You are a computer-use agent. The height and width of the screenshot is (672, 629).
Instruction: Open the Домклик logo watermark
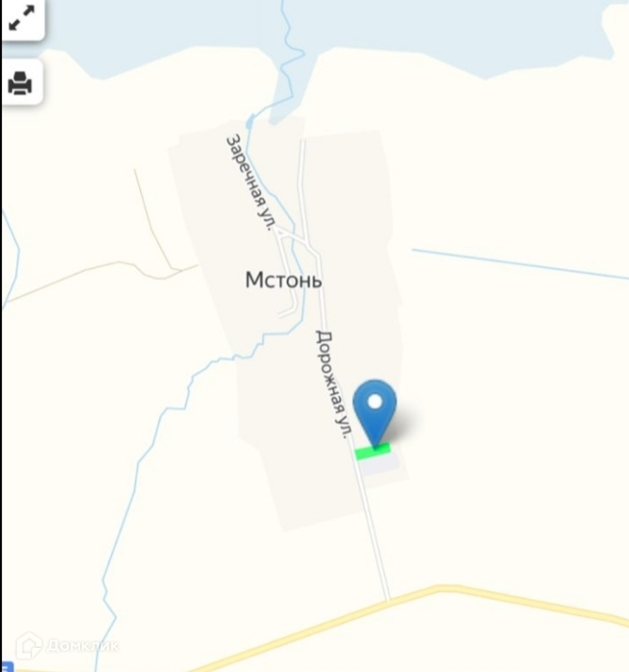(67, 645)
